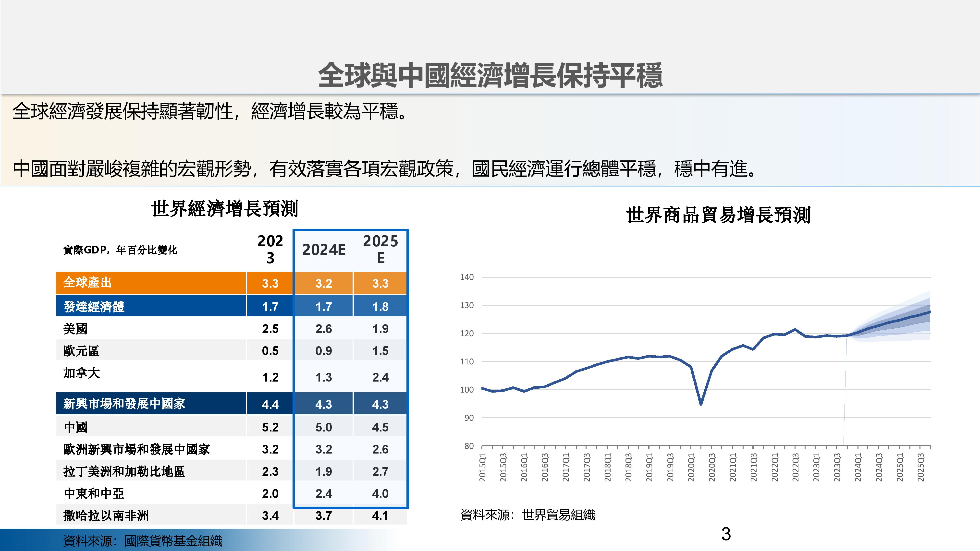Viewport: 980px width, 551px height.
Task: Click the 2025E value 1.8 for 發達經濟體
Action: click(380, 307)
